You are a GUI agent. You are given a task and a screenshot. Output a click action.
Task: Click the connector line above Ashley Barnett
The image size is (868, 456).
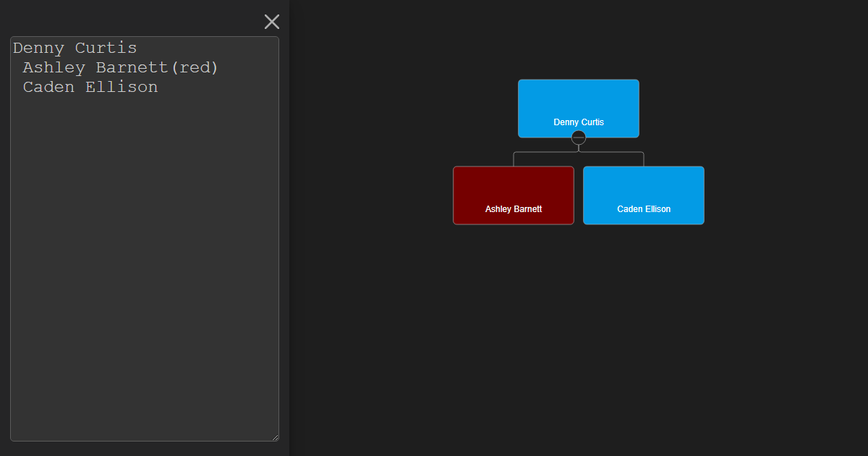click(x=514, y=159)
